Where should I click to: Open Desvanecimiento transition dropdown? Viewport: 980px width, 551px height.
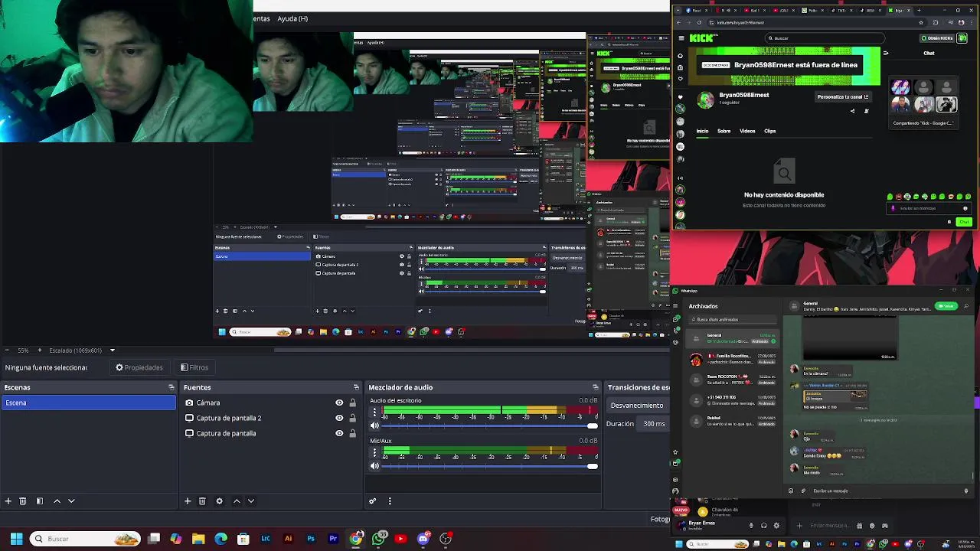point(639,406)
